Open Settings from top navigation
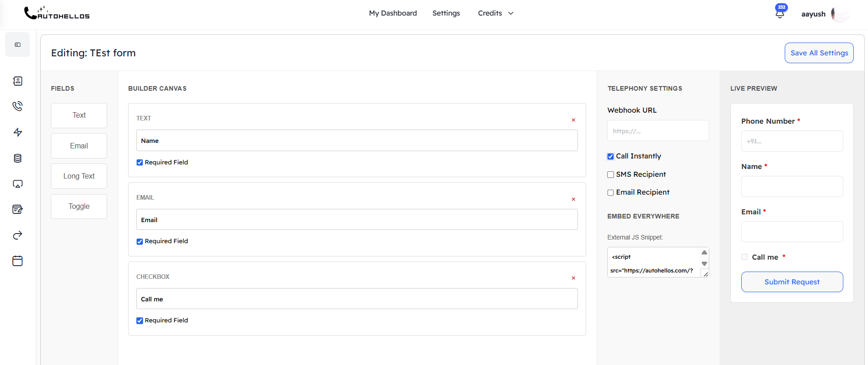The image size is (868, 365). [x=446, y=13]
